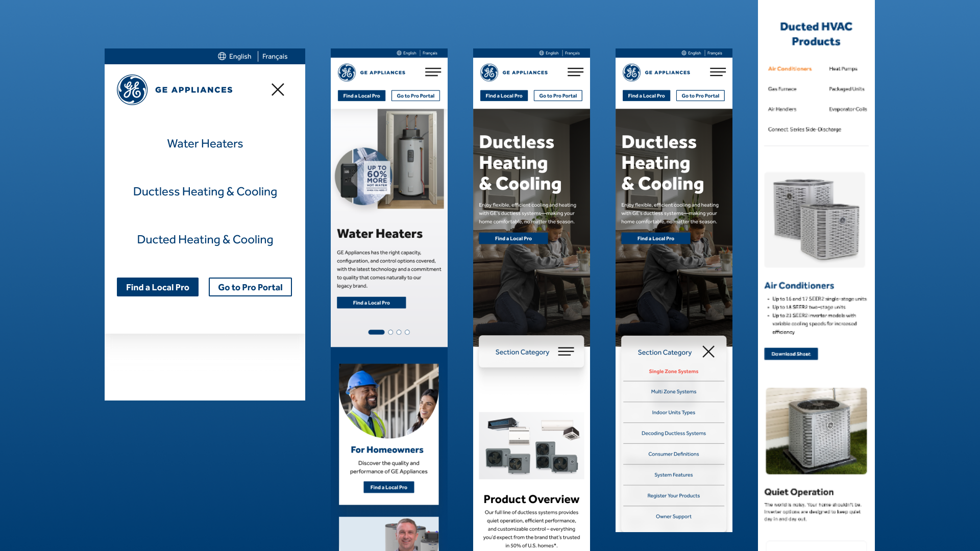The image size is (980, 551).
Task: Click Quiet Operation outdoor unit photo
Action: coord(816,431)
